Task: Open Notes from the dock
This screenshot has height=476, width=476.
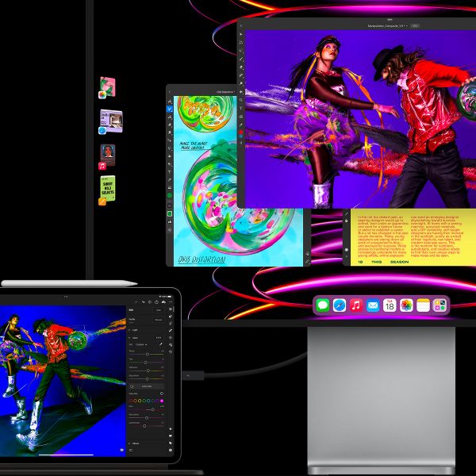Action: [x=423, y=305]
